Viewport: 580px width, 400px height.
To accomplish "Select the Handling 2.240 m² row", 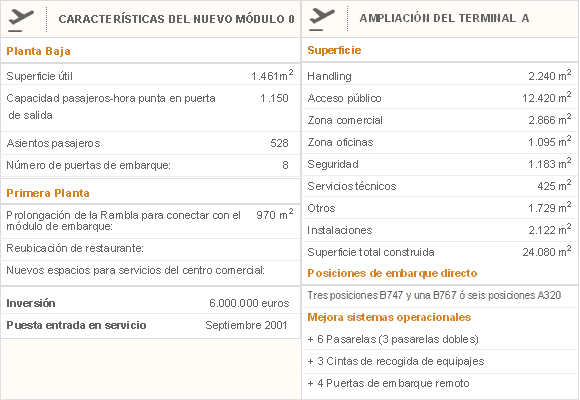I will (x=440, y=76).
